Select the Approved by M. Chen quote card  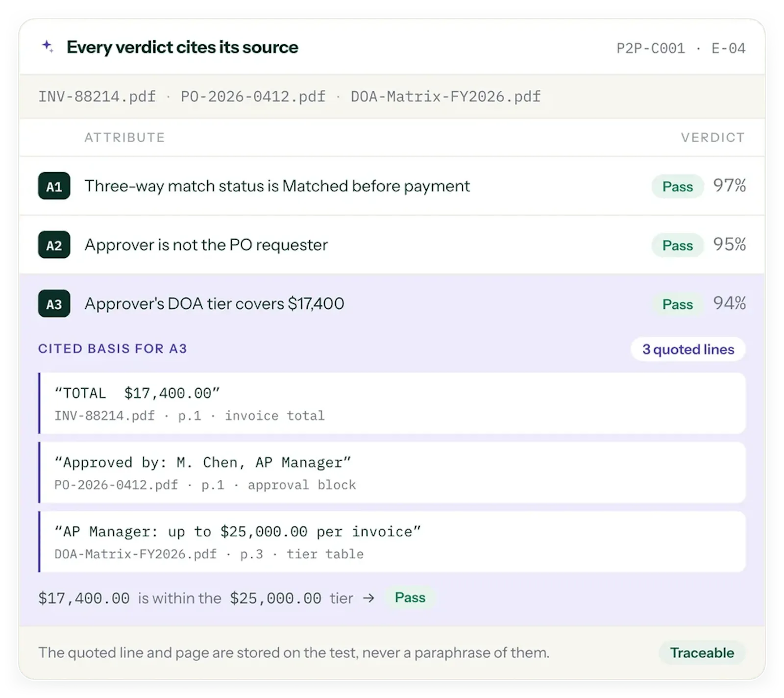(392, 473)
